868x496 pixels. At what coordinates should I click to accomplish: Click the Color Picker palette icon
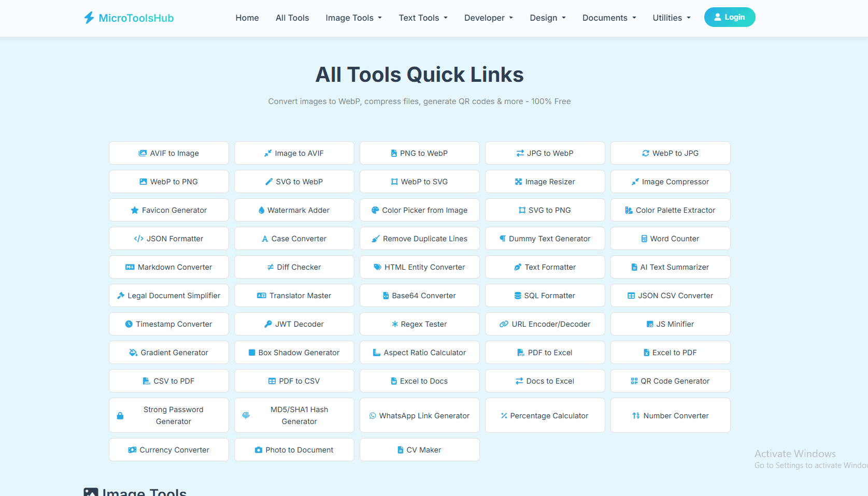coord(375,210)
